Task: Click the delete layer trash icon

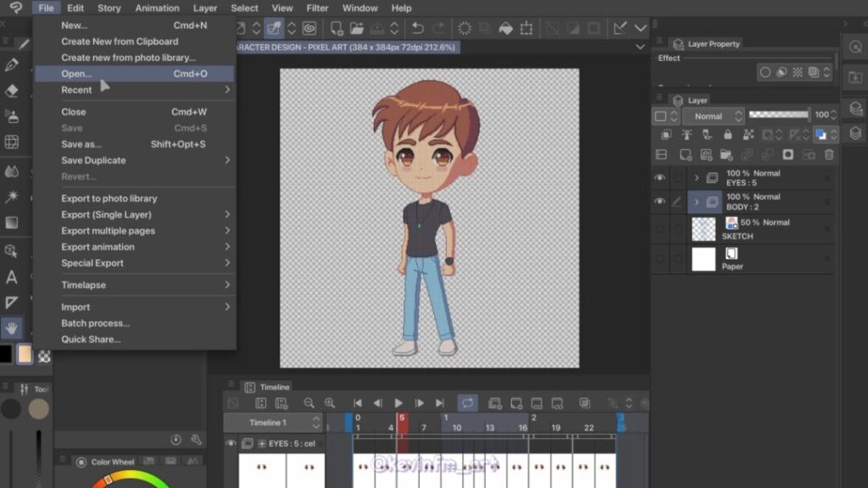Action: click(x=829, y=155)
